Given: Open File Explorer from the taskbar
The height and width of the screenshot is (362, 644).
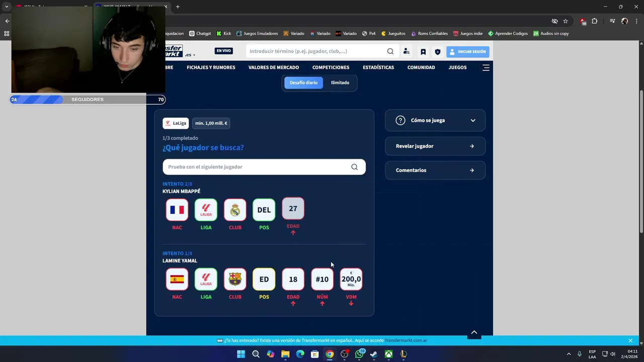Looking at the screenshot, I should (x=285, y=354).
